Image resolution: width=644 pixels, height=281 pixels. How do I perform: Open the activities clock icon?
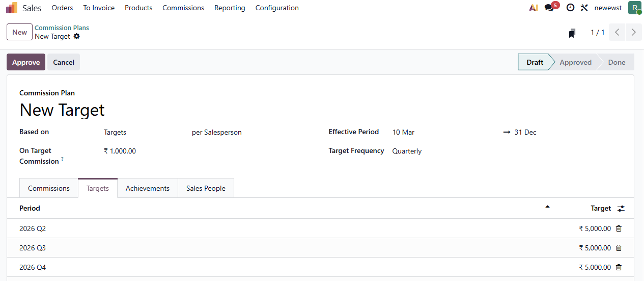(x=570, y=8)
